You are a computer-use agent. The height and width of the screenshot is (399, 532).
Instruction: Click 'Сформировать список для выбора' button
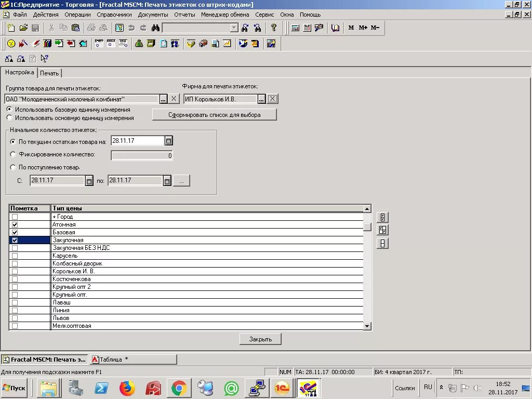click(x=215, y=115)
